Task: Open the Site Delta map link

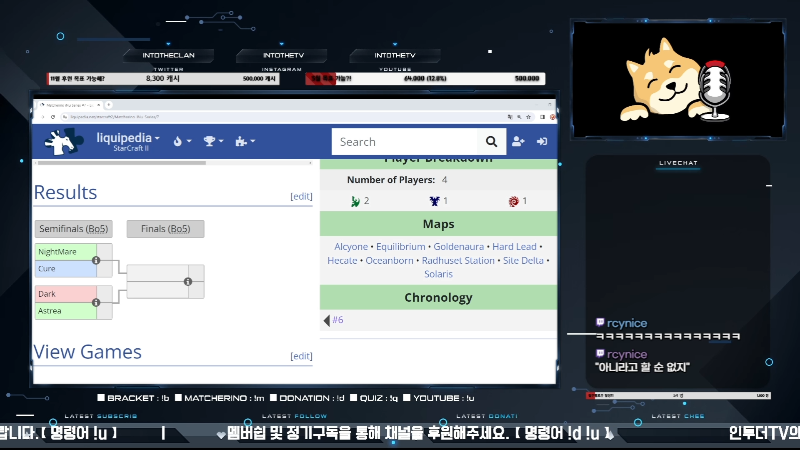Action: [523, 261]
